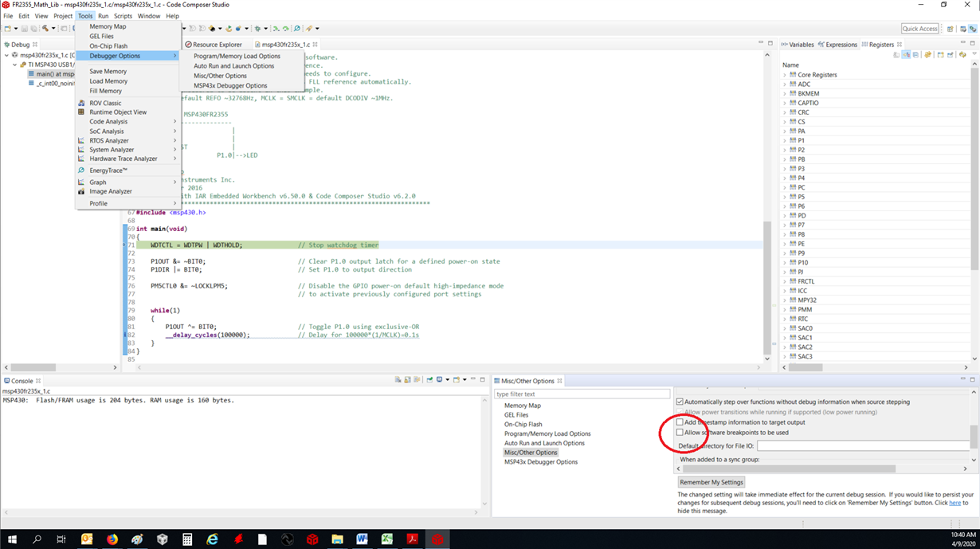The width and height of the screenshot is (980, 549).
Task: Select On-Chip Flash in options list
Action: [523, 425]
